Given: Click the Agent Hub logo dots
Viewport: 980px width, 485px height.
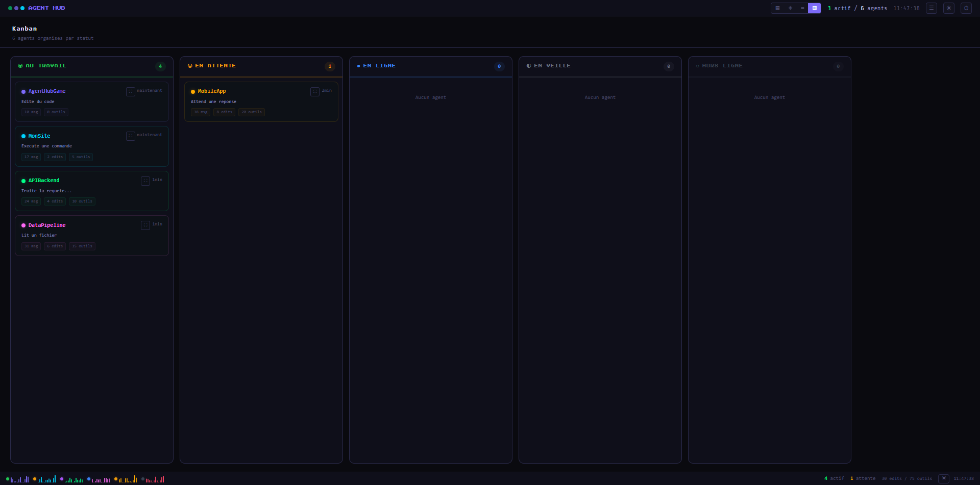Looking at the screenshot, I should (16, 8).
